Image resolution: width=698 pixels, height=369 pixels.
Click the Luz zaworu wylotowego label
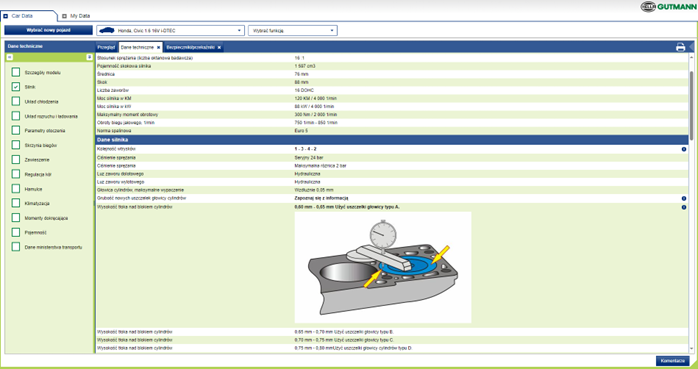[x=121, y=182]
